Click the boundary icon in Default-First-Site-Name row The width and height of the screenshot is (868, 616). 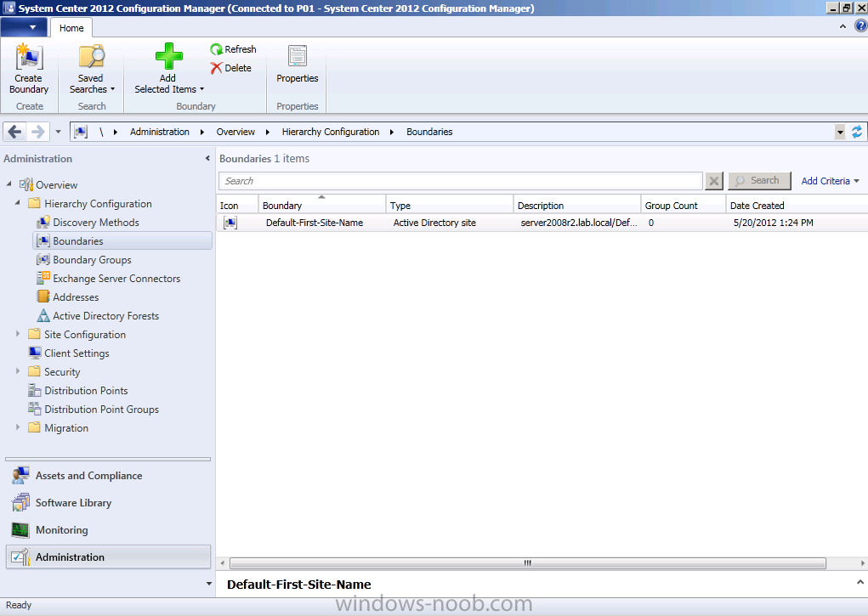pos(230,223)
